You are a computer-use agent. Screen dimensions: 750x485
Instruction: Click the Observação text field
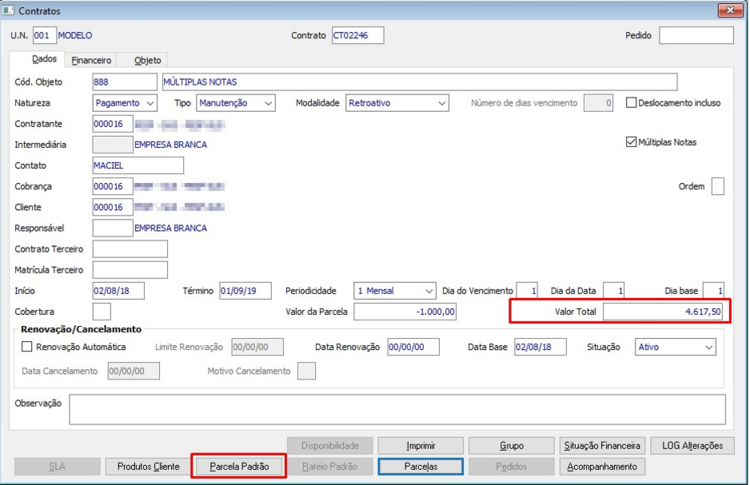[x=397, y=409]
